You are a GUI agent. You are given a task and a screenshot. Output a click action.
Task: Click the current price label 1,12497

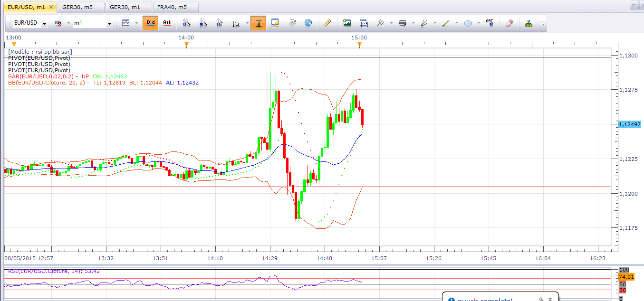point(630,124)
